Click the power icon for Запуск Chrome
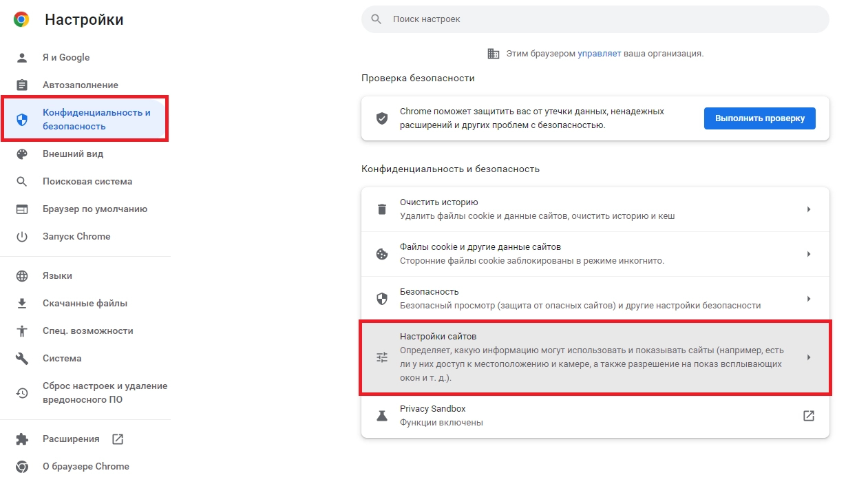This screenshot has width=868, height=484. 22,237
